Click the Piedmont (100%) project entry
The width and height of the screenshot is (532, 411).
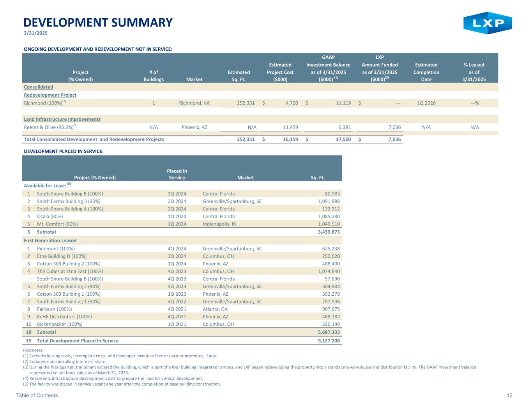pos(56,249)
